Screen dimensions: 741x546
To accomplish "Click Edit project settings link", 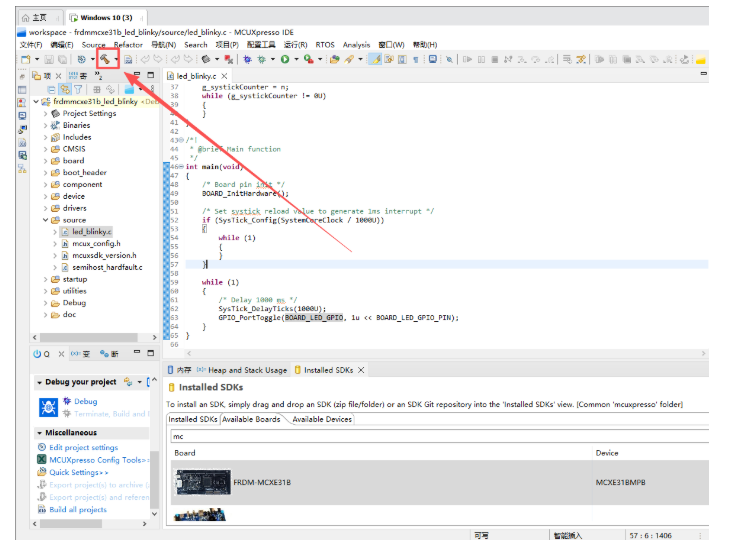I will (x=84, y=447).
